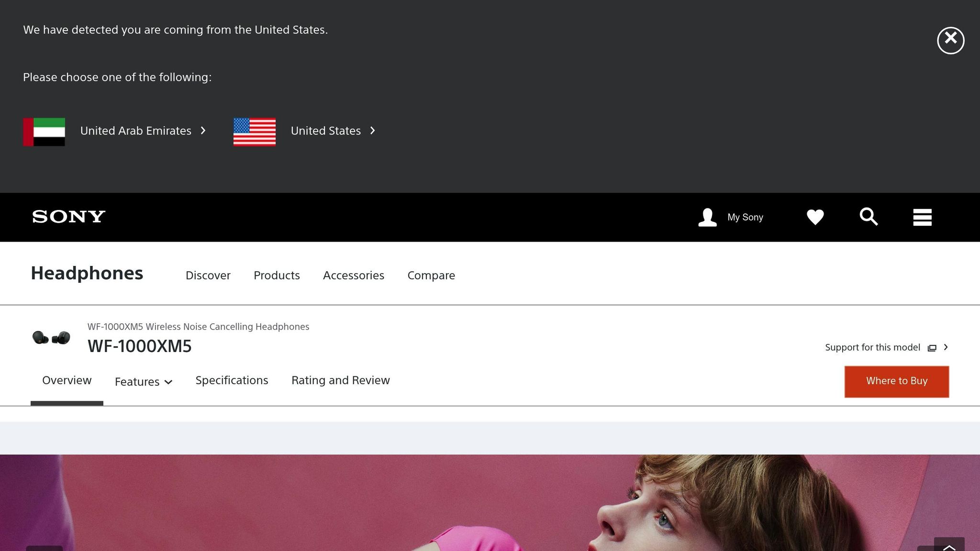
Task: Click the United Arab Emirates flag
Action: point(44,132)
